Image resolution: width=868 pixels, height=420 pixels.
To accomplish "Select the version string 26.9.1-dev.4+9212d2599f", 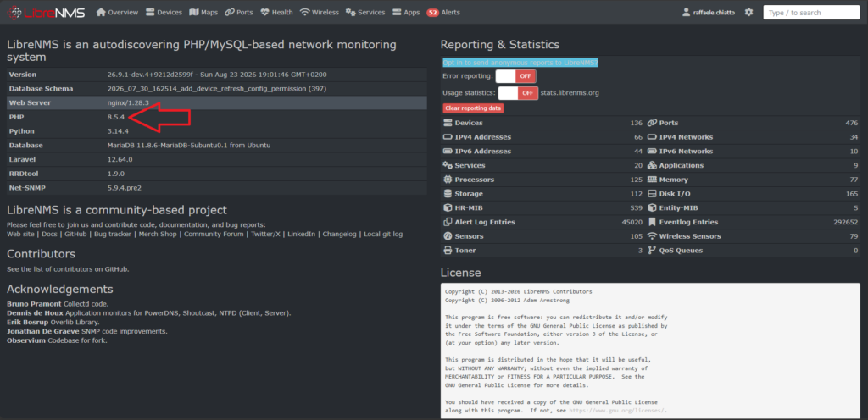I will tap(152, 75).
